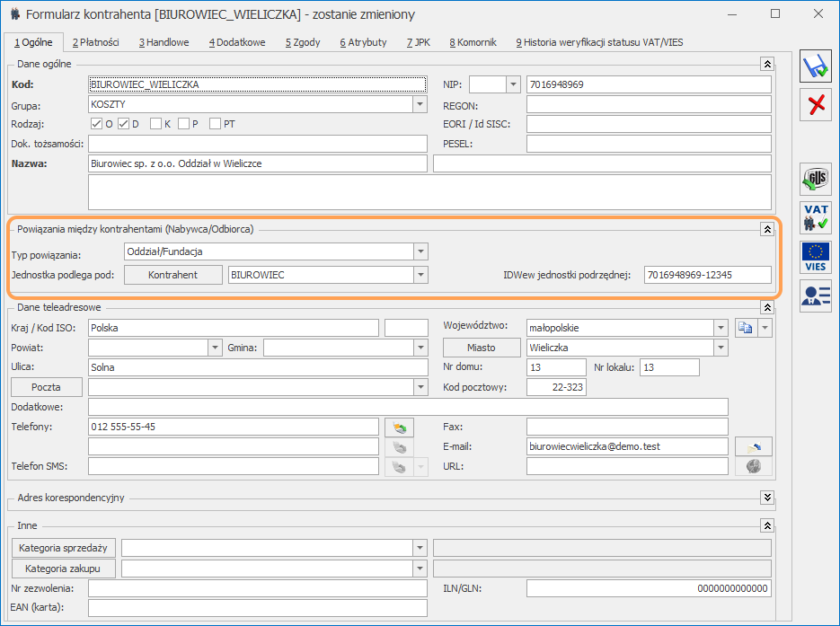Image resolution: width=840 pixels, height=626 pixels.
Task: Enable the PT checkbox in Rodzaj
Action: coord(216,124)
